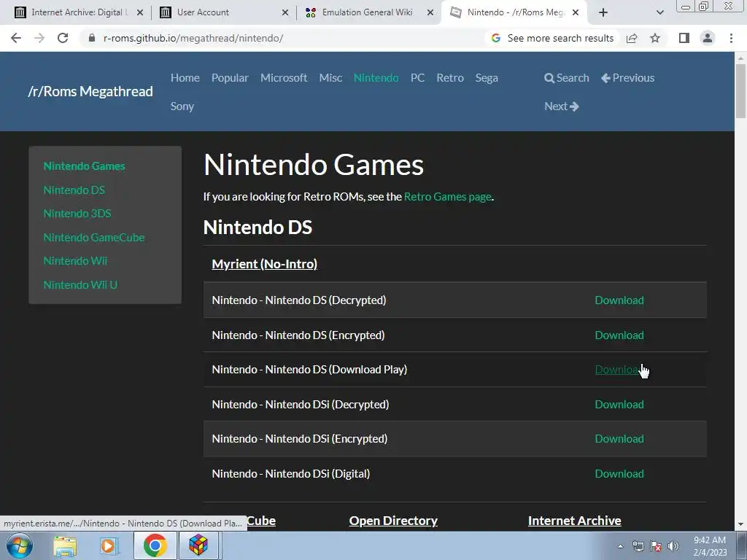Download Nintendo DSi (Decrypted)

coord(619,404)
